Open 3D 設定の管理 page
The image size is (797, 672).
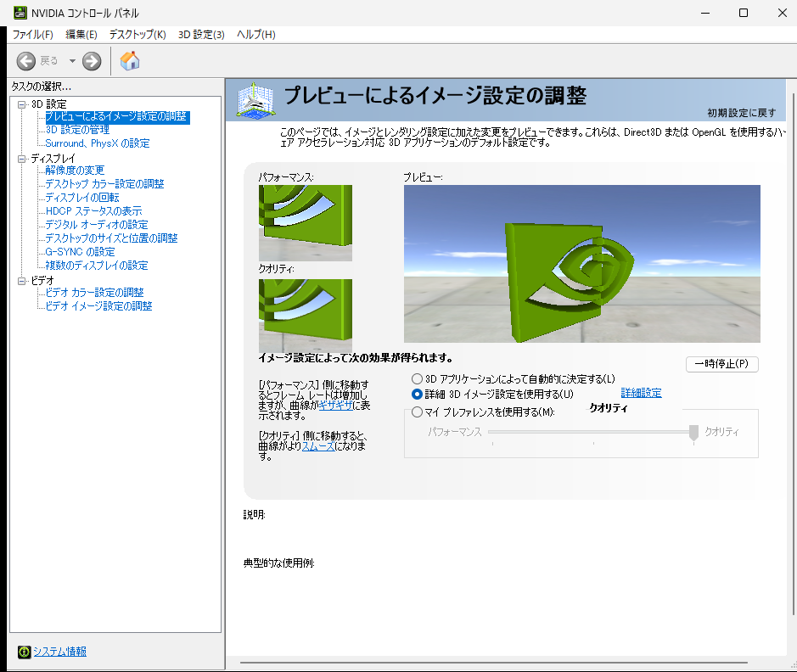[x=77, y=130]
